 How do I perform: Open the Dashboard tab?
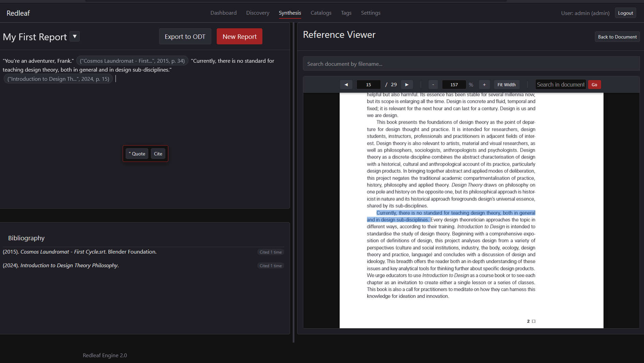tap(223, 13)
